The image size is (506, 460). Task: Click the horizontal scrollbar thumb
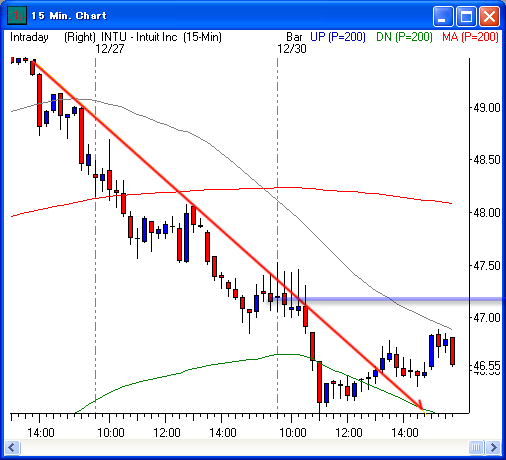coord(476,447)
